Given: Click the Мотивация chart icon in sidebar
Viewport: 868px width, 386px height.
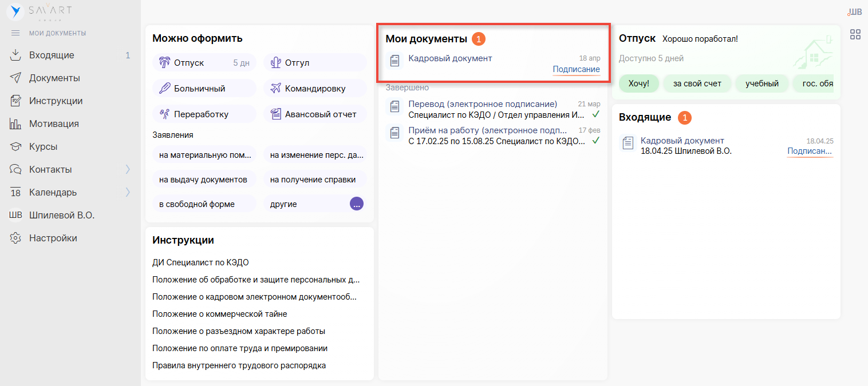Looking at the screenshot, I should point(16,124).
